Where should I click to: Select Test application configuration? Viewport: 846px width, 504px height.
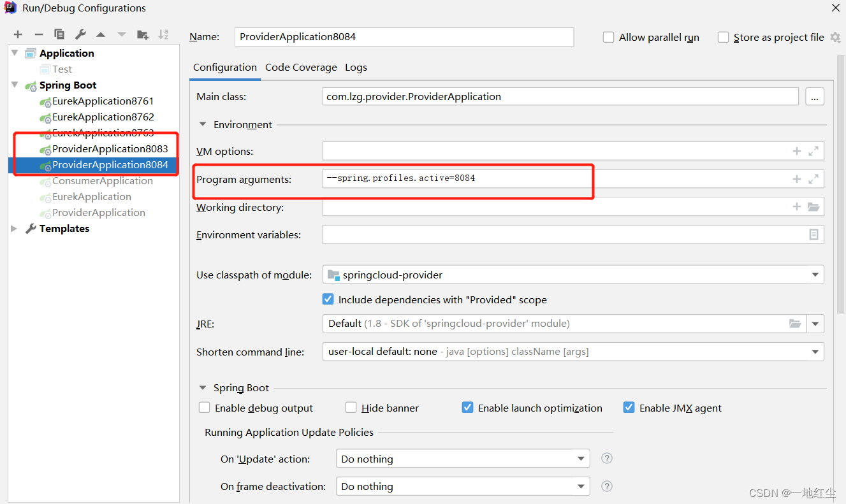62,69
